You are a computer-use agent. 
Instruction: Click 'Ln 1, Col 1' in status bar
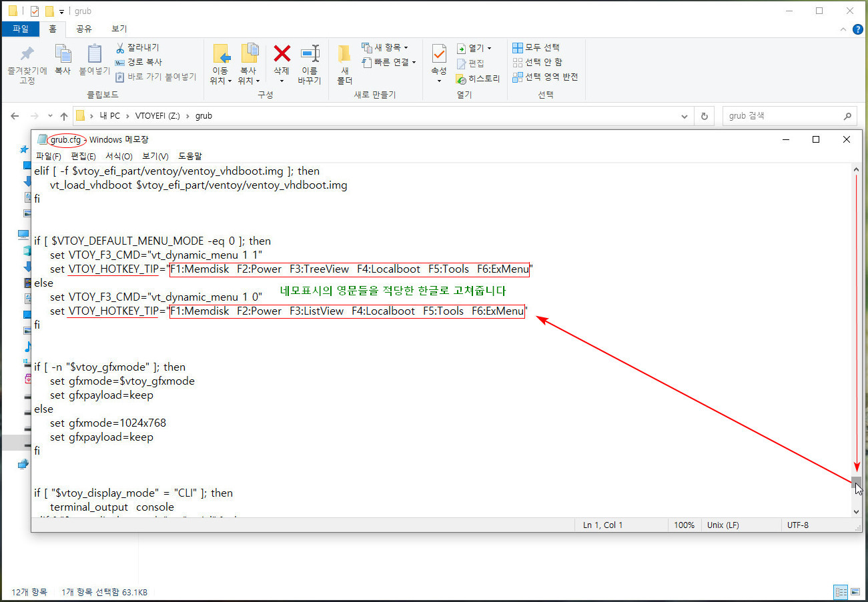click(602, 525)
